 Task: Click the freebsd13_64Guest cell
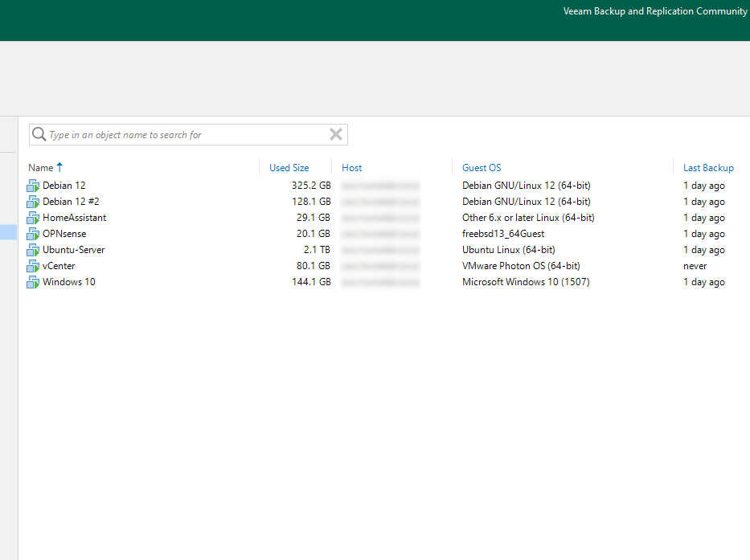[x=503, y=234]
